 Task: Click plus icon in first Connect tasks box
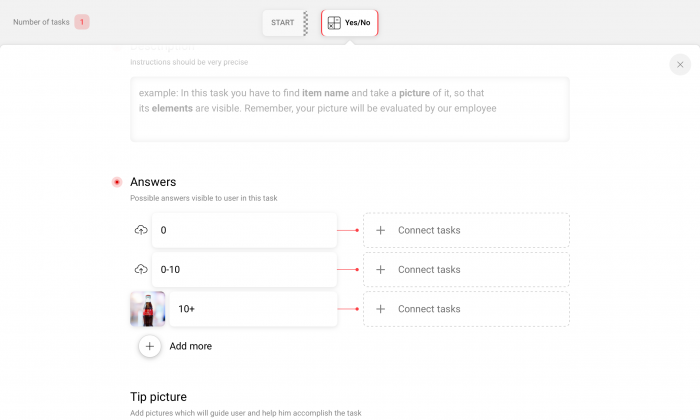point(380,230)
